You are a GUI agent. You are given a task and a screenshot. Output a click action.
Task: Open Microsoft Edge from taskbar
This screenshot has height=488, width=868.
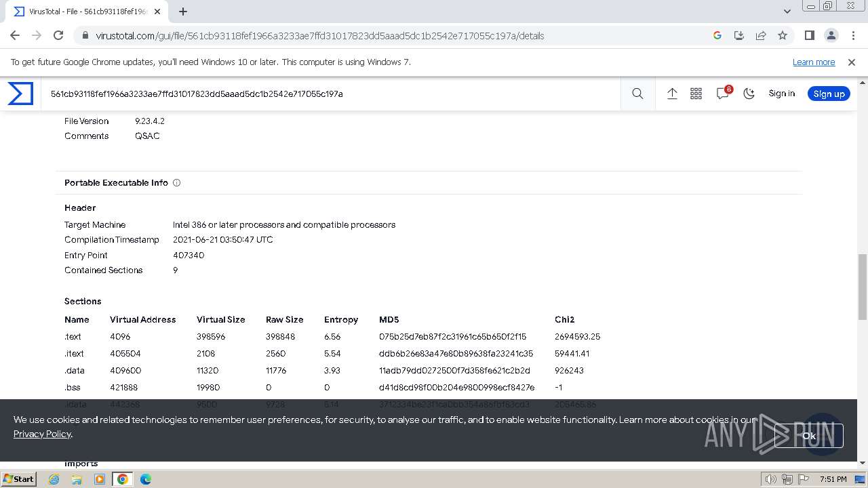tap(146, 479)
